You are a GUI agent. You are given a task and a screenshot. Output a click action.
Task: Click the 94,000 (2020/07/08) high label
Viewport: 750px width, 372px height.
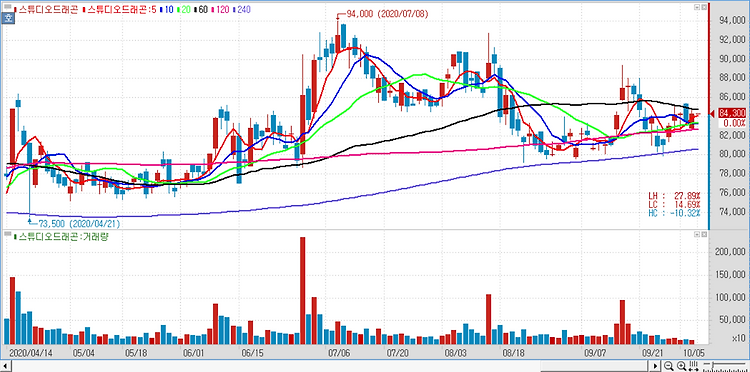pos(387,14)
